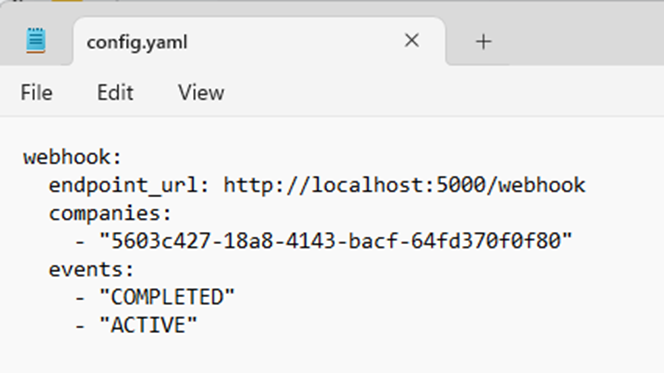Open the File menu
Image resolution: width=664 pixels, height=373 pixels.
coord(36,92)
